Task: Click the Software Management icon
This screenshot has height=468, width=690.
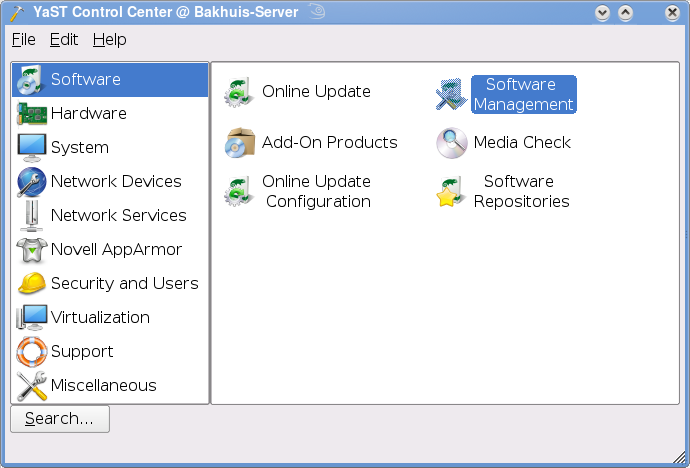Action: (451, 94)
